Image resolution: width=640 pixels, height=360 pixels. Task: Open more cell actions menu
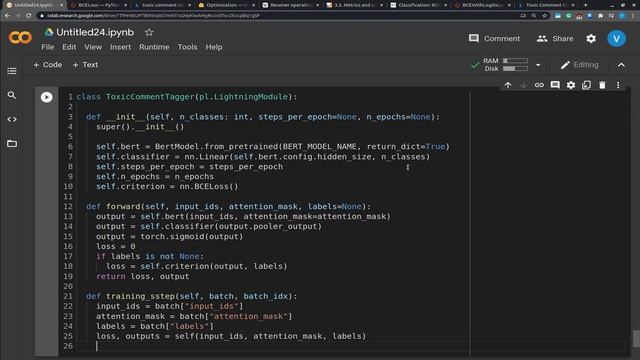(x=618, y=85)
